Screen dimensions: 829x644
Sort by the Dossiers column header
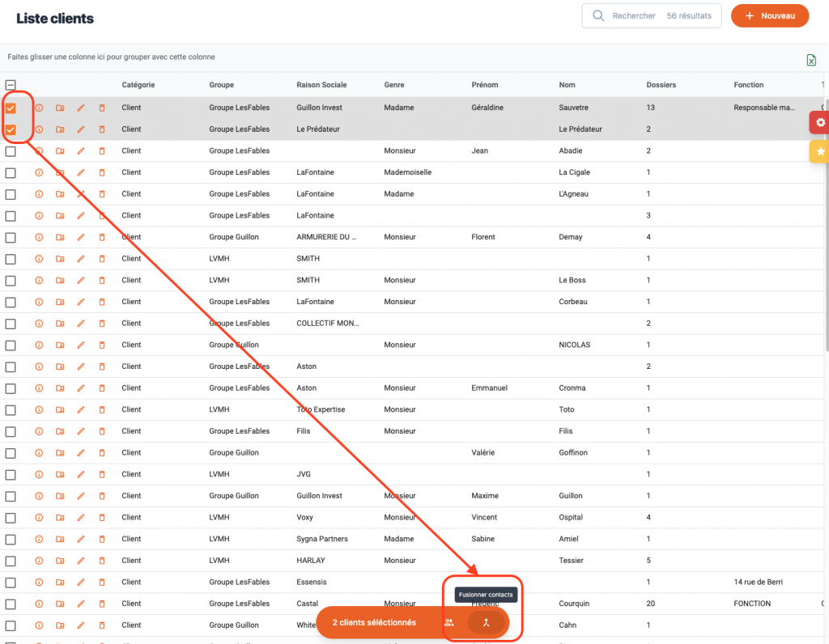(x=661, y=85)
